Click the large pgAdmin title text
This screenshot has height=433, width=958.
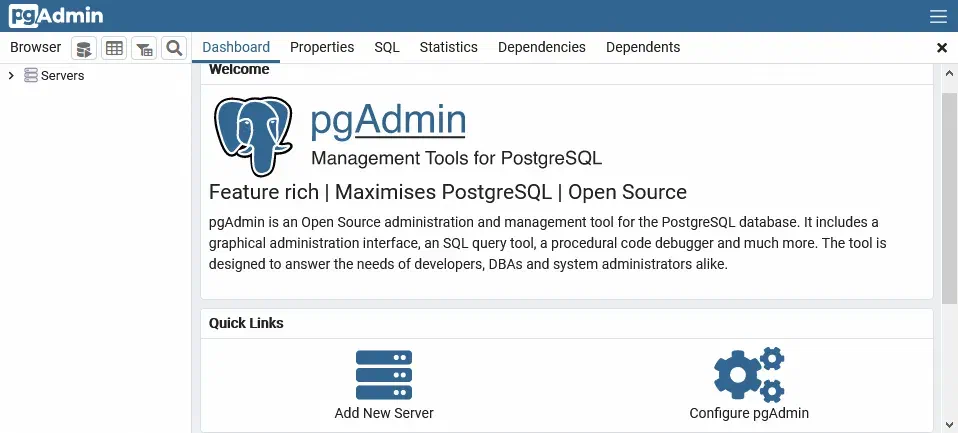[x=388, y=121]
